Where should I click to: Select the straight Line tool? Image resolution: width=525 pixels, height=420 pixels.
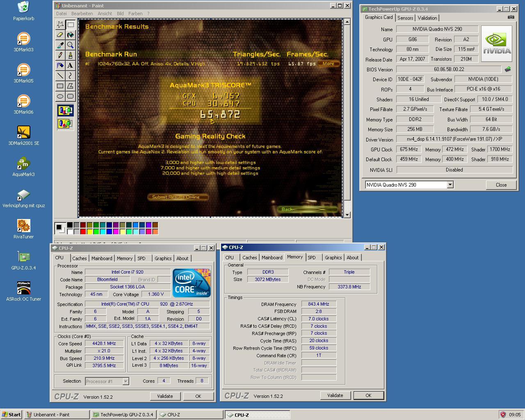click(x=60, y=76)
